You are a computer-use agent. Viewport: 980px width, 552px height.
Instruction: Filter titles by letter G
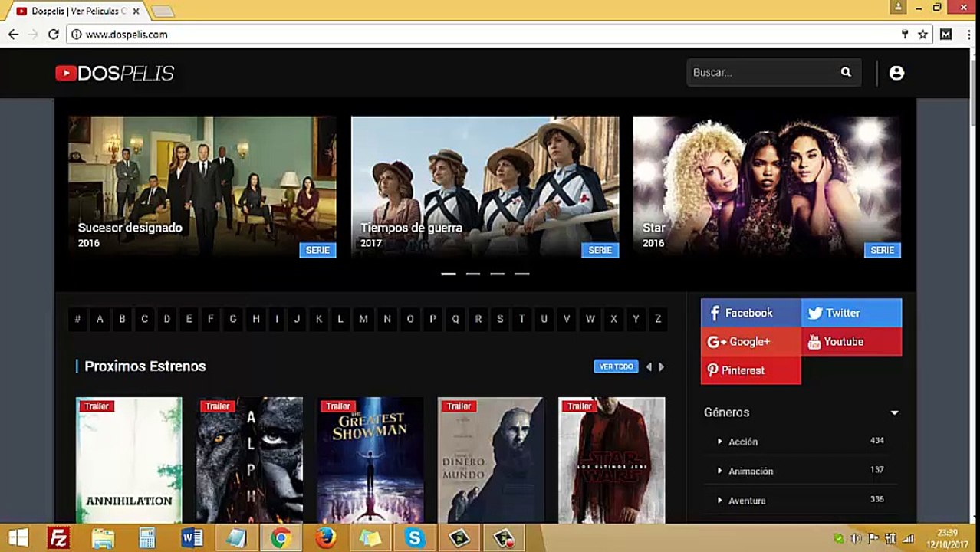pos(233,319)
